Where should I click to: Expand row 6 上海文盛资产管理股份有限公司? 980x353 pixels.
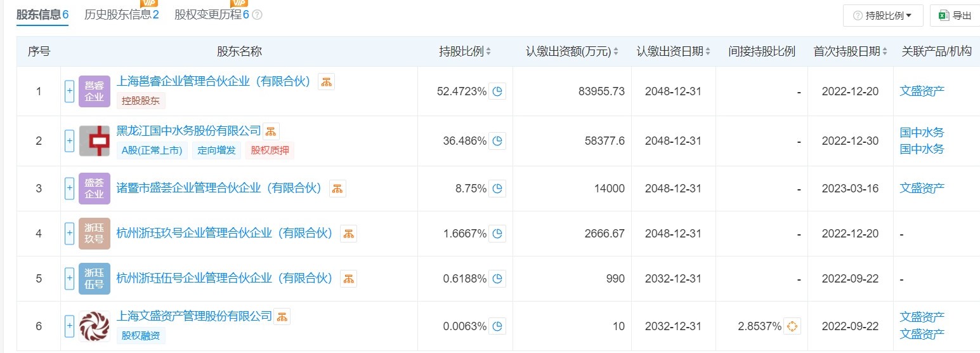[70, 326]
